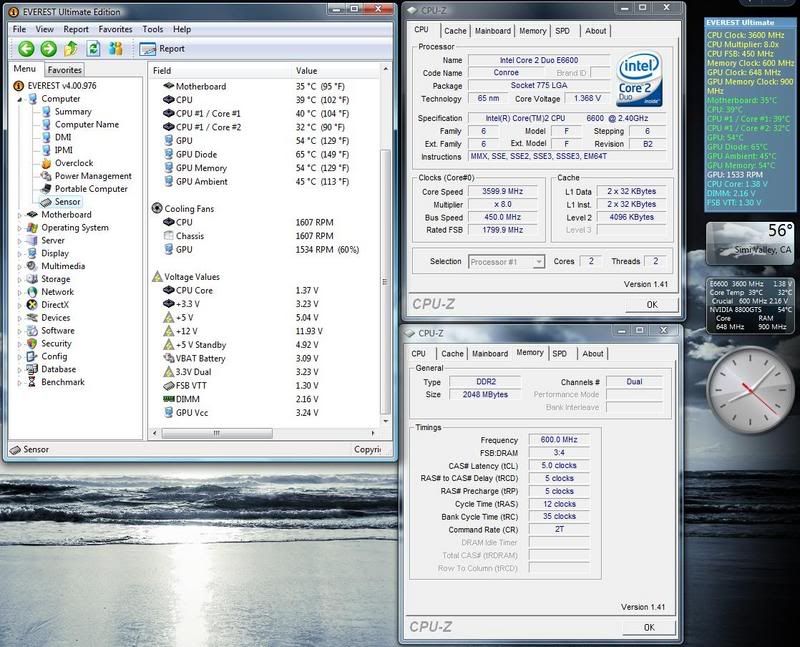Click the Server icon in tree
This screenshot has width=800, height=647.
[33, 240]
